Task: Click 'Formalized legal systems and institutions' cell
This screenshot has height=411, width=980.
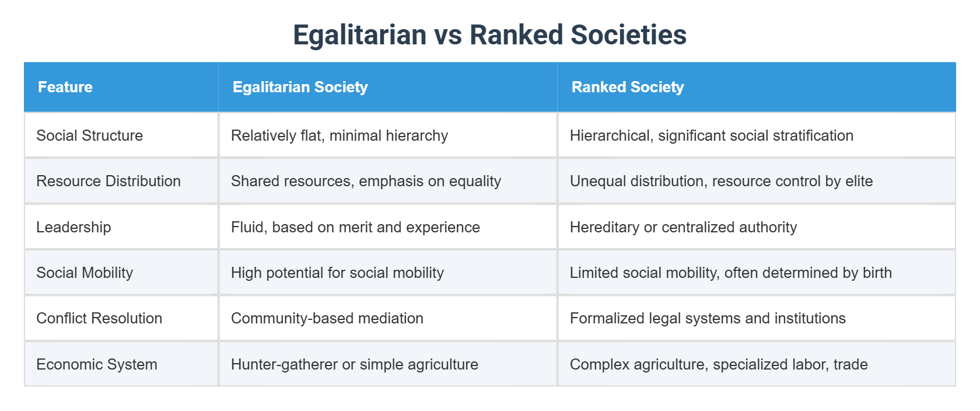Action: click(708, 318)
